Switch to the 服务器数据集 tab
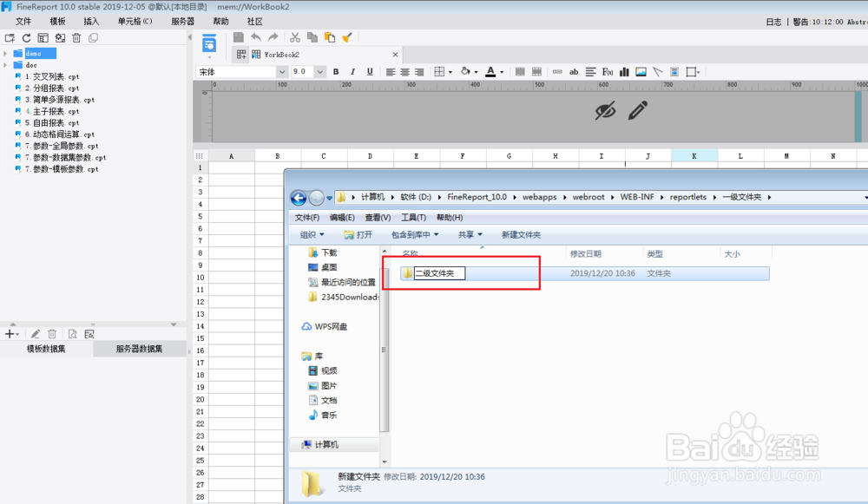868x504 pixels. (x=140, y=349)
